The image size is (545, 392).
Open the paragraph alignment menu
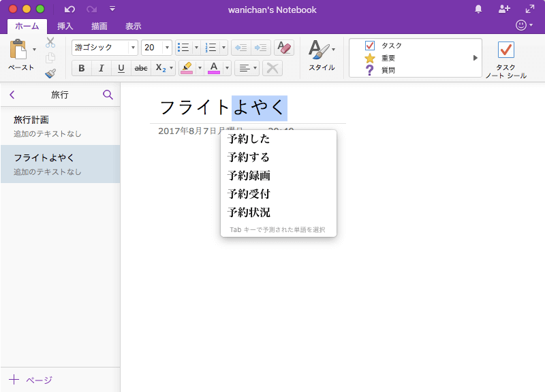(247, 68)
